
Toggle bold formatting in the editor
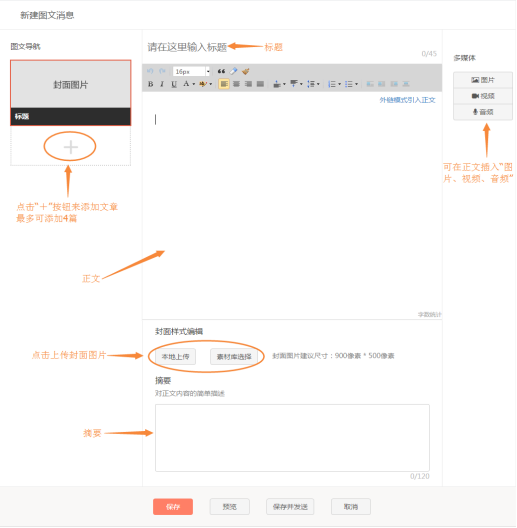[151, 84]
